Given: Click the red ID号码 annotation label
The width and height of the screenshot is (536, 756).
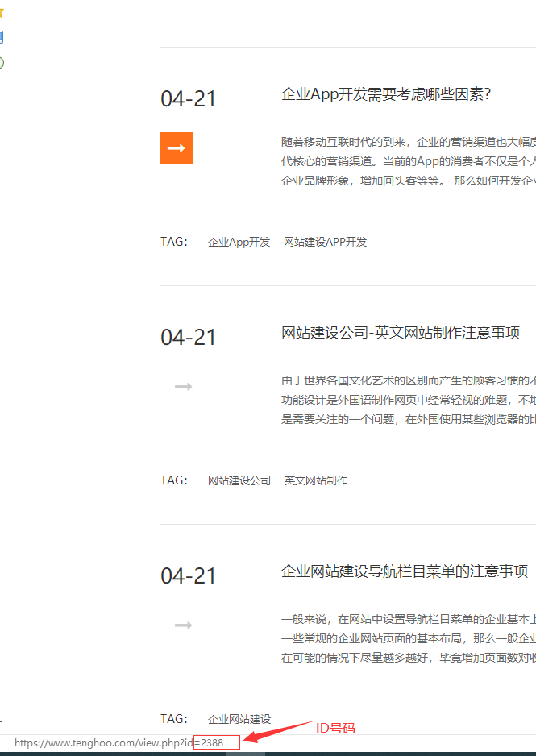Looking at the screenshot, I should [x=334, y=729].
